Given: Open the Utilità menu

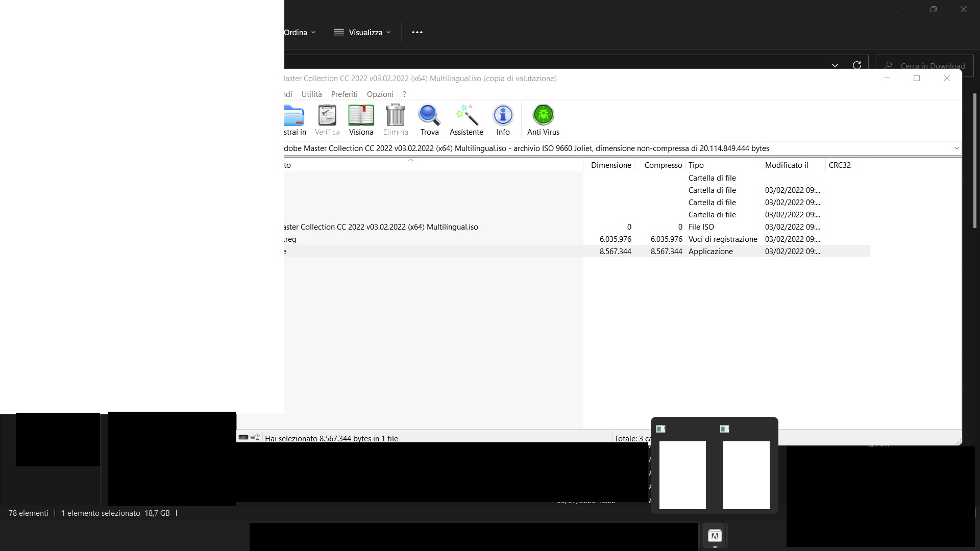Looking at the screenshot, I should (311, 94).
